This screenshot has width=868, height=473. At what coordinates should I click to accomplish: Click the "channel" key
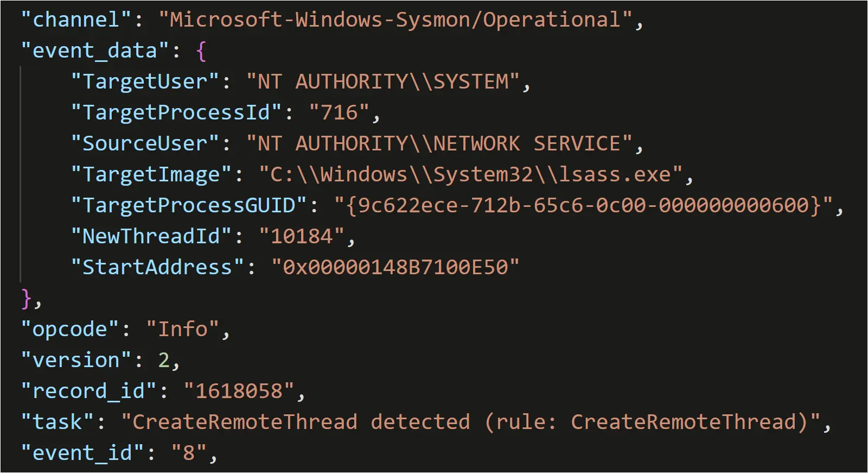tap(76, 20)
